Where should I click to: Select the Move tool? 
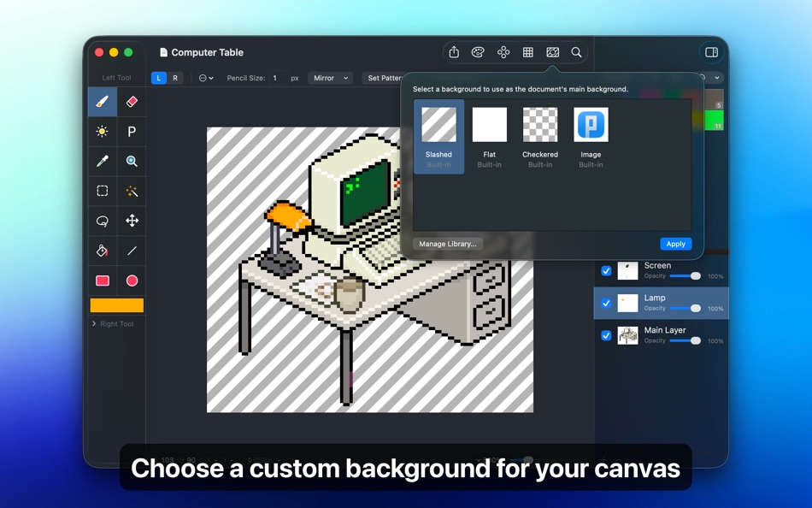coord(132,221)
